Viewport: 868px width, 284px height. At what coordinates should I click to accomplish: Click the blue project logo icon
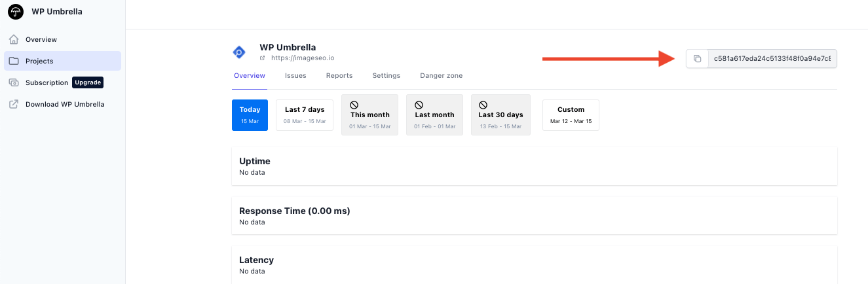(x=239, y=52)
